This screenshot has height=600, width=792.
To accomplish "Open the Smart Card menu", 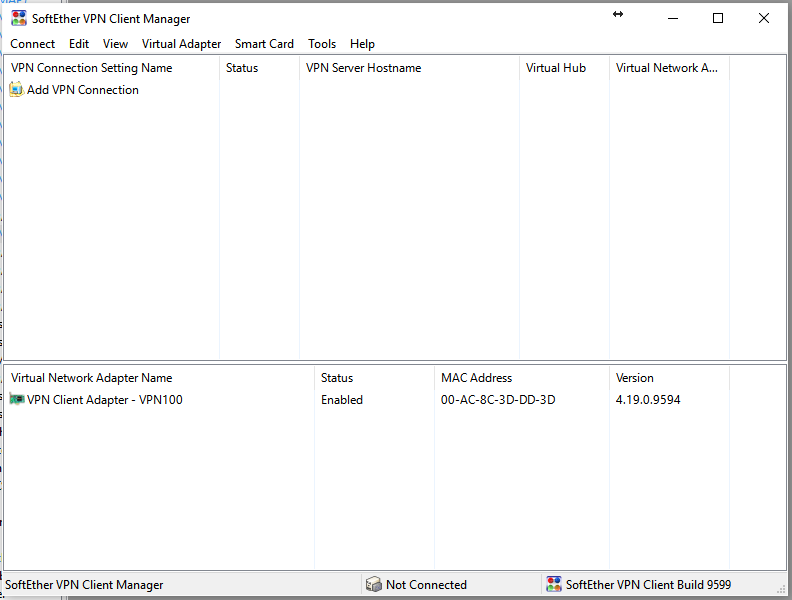I will (264, 44).
